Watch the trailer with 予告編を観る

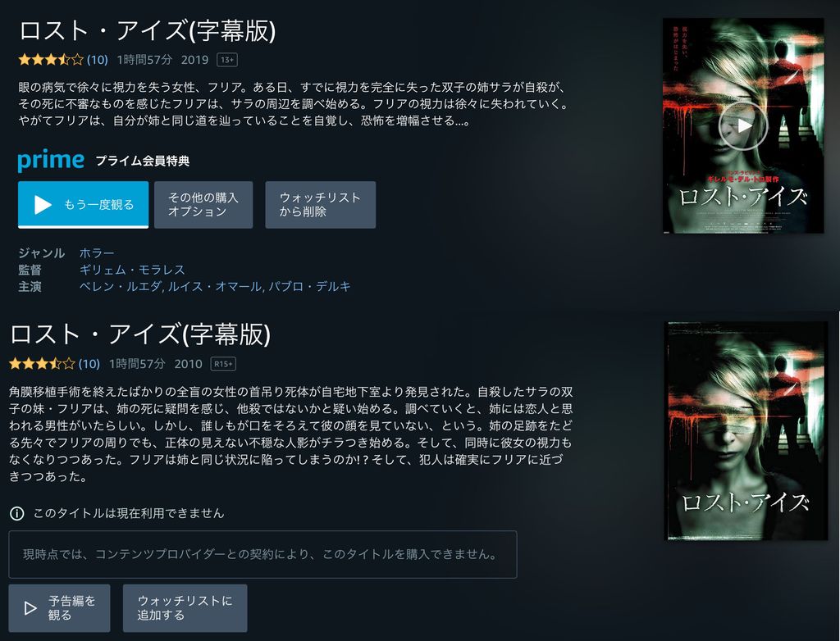59,607
